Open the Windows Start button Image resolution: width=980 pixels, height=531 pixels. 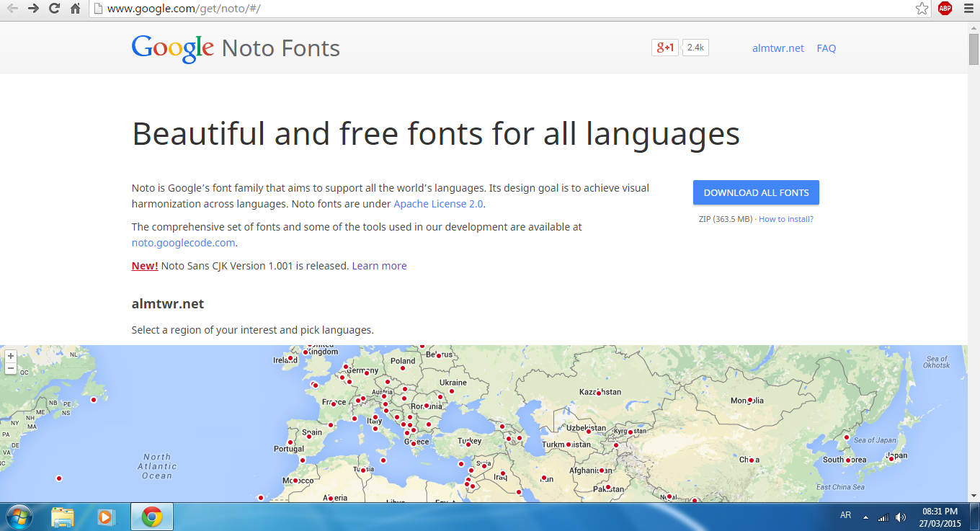pyautogui.click(x=19, y=517)
